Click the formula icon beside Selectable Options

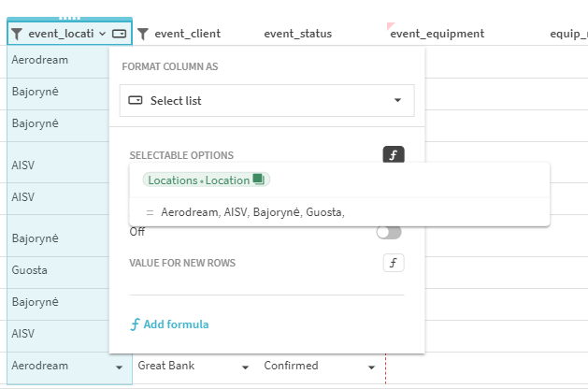pyautogui.click(x=394, y=155)
